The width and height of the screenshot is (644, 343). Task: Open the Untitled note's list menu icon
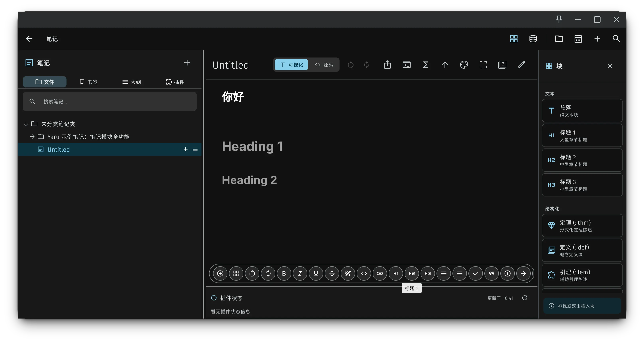click(x=195, y=149)
